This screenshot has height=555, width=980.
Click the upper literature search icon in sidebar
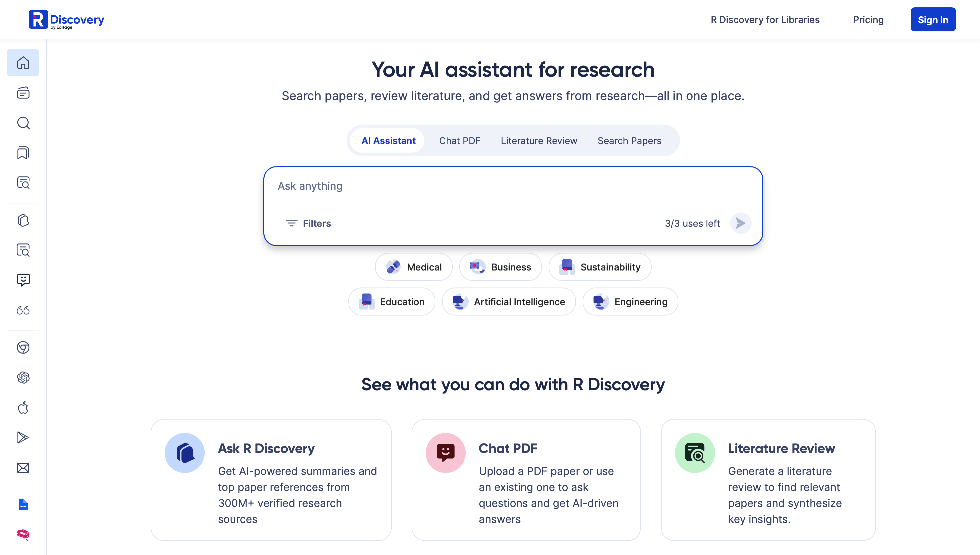coord(23,182)
